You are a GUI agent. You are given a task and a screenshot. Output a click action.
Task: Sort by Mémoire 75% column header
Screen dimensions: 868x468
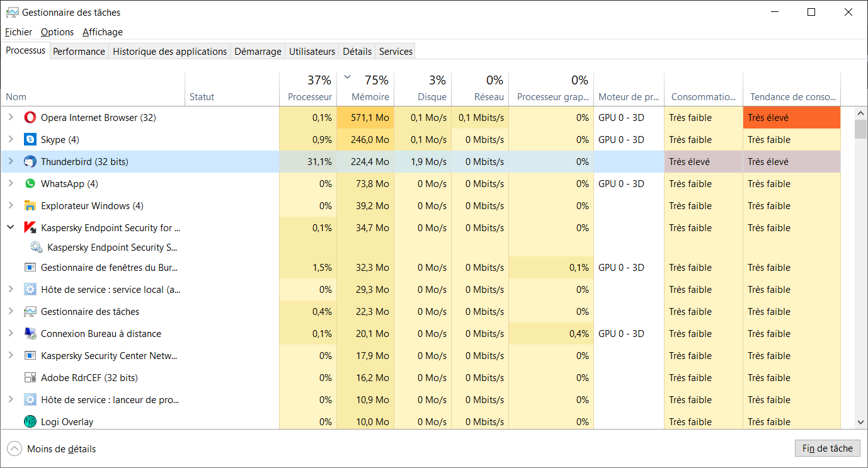tap(365, 89)
